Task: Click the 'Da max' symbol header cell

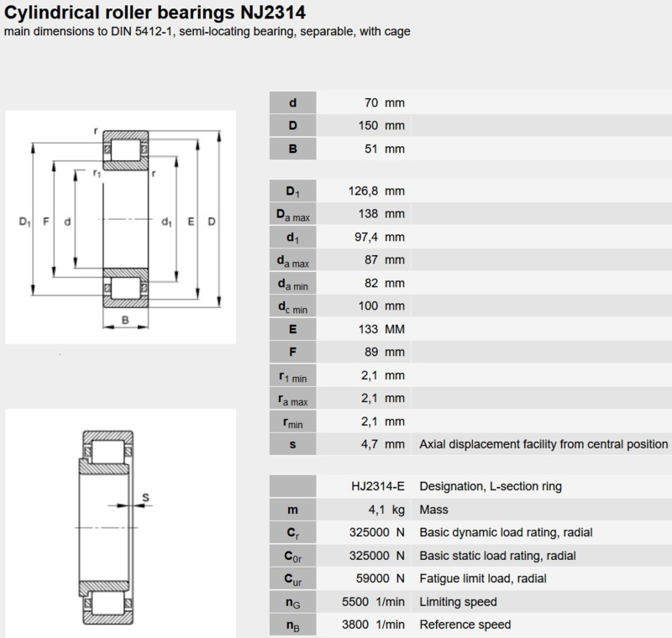Action: click(292, 214)
